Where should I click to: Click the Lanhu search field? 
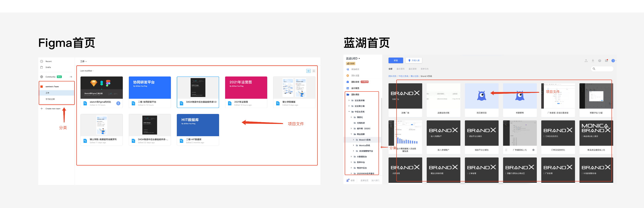coord(602,69)
